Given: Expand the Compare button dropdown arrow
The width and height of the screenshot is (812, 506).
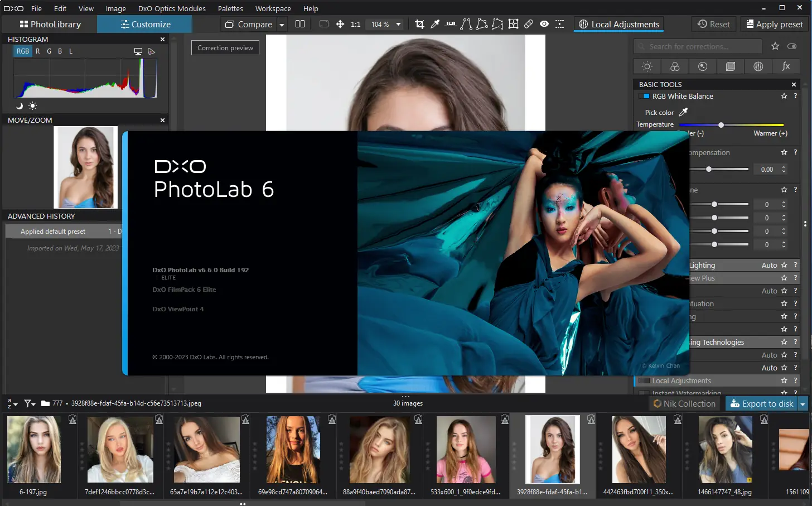Looking at the screenshot, I should point(282,25).
